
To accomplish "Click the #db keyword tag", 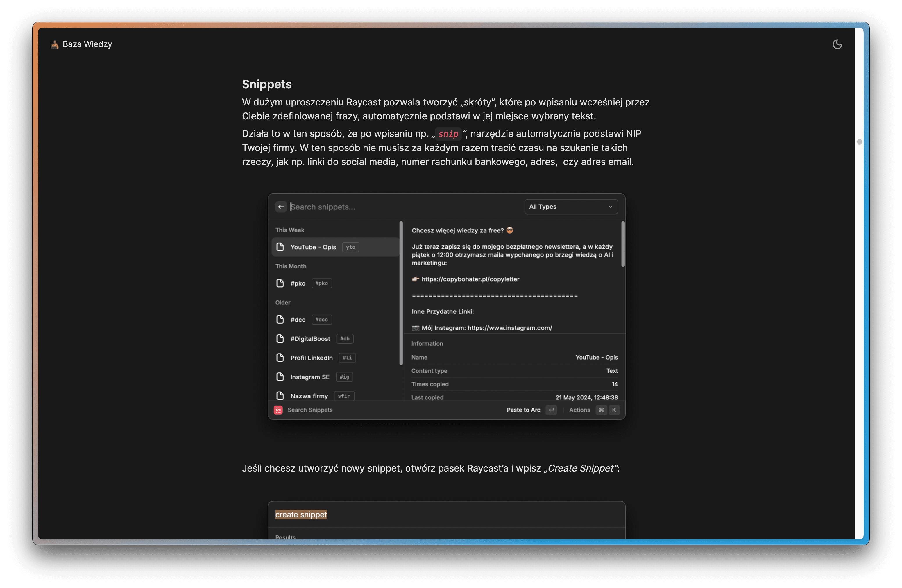I will pyautogui.click(x=345, y=339).
